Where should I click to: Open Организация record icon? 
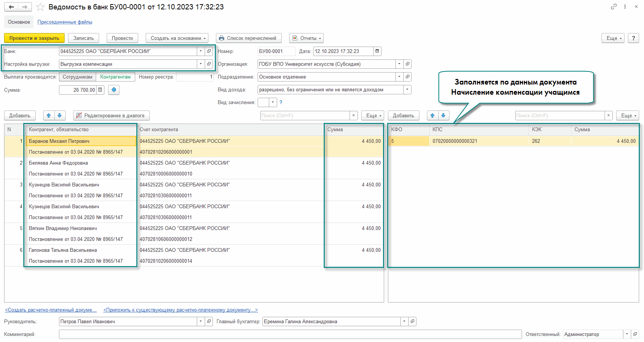[407, 64]
